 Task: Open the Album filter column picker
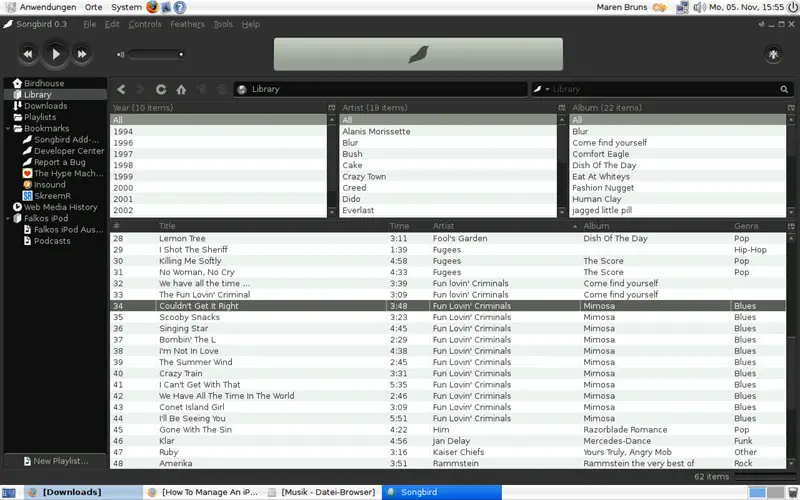tap(791, 108)
